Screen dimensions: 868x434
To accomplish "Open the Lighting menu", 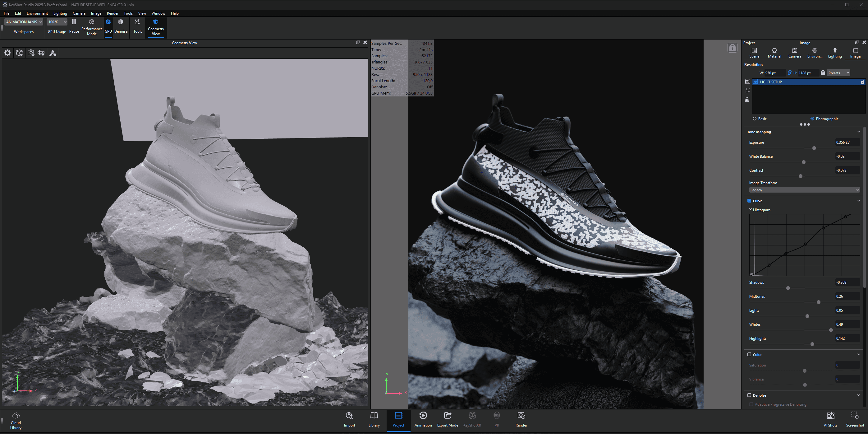I will point(60,13).
